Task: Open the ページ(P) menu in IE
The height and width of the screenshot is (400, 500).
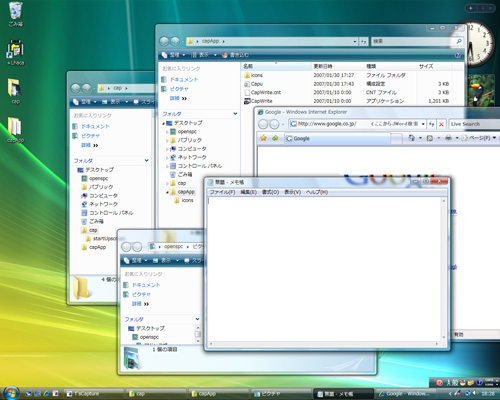Action: [x=479, y=138]
